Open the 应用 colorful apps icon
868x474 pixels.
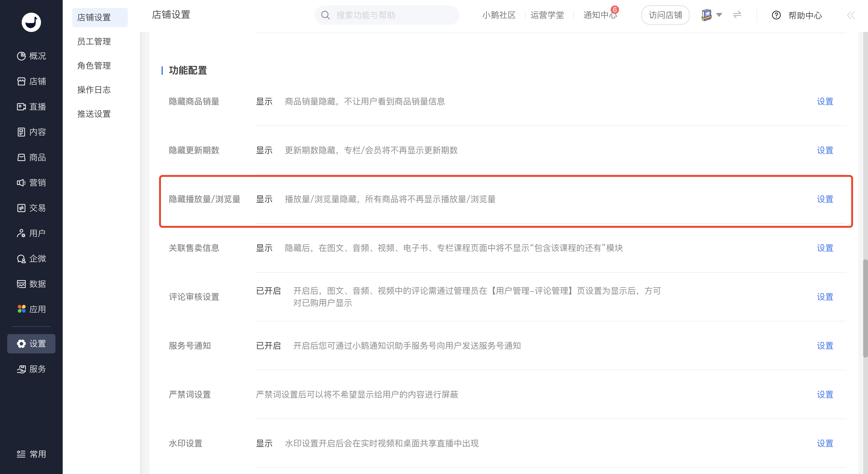pos(21,309)
